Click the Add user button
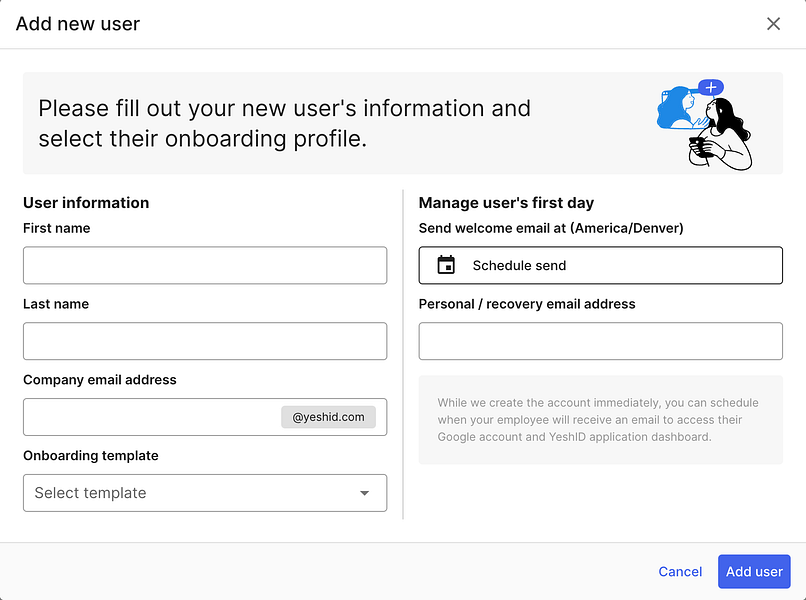Screen dimensions: 806x600 pyautogui.click(x=754, y=572)
